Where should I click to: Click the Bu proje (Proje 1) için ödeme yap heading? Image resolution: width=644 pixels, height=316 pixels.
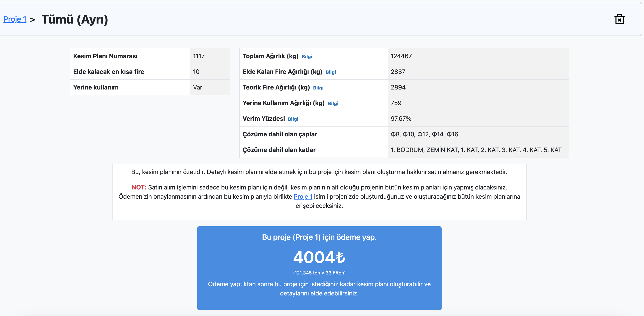[319, 237]
